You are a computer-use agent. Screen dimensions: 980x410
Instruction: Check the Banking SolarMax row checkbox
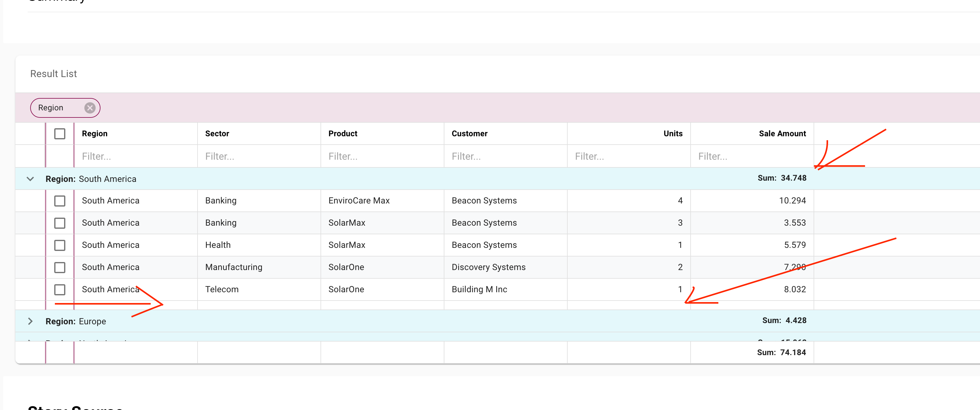59,223
